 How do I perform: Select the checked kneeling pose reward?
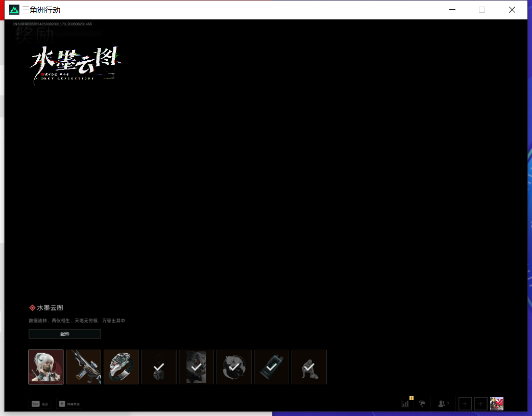click(309, 367)
